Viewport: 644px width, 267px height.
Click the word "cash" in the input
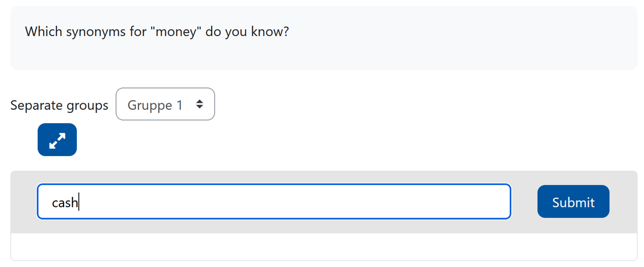pyautogui.click(x=65, y=203)
